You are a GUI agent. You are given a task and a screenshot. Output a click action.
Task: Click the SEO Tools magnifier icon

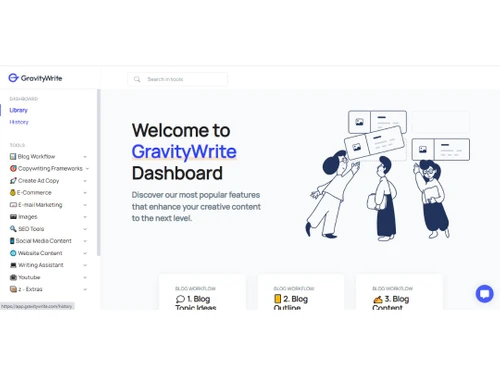coord(13,229)
